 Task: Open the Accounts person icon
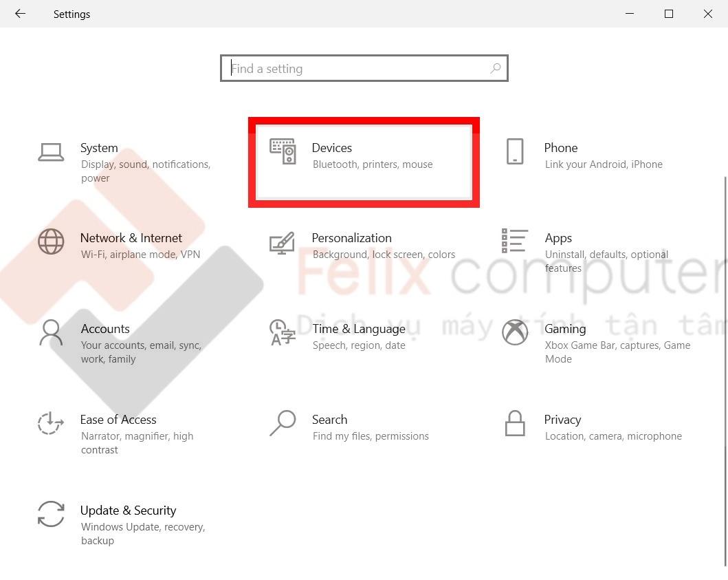tap(51, 332)
